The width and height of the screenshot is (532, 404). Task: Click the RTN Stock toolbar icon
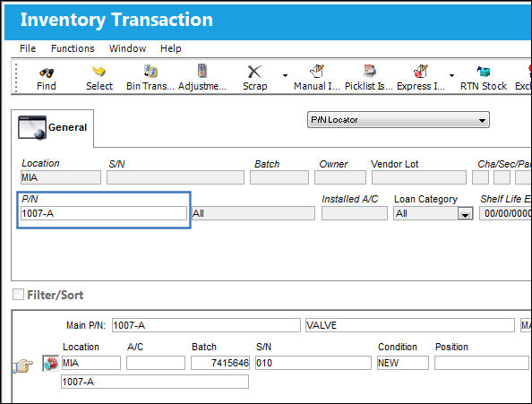[x=484, y=72]
